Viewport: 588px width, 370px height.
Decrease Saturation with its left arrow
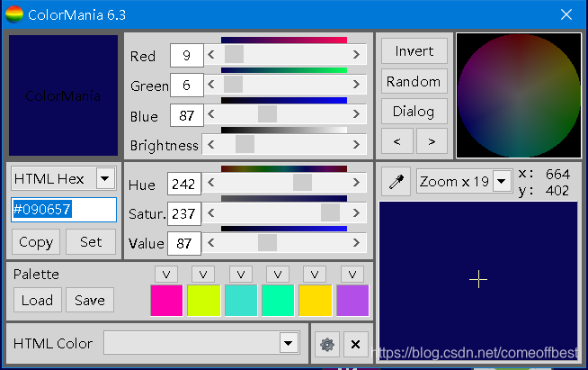(x=211, y=213)
